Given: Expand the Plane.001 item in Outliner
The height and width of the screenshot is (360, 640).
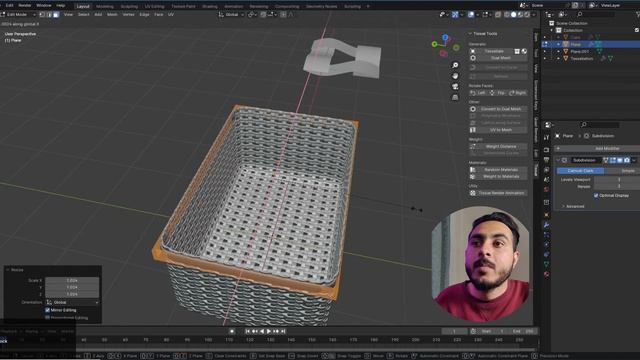Looking at the screenshot, I should coord(559,51).
